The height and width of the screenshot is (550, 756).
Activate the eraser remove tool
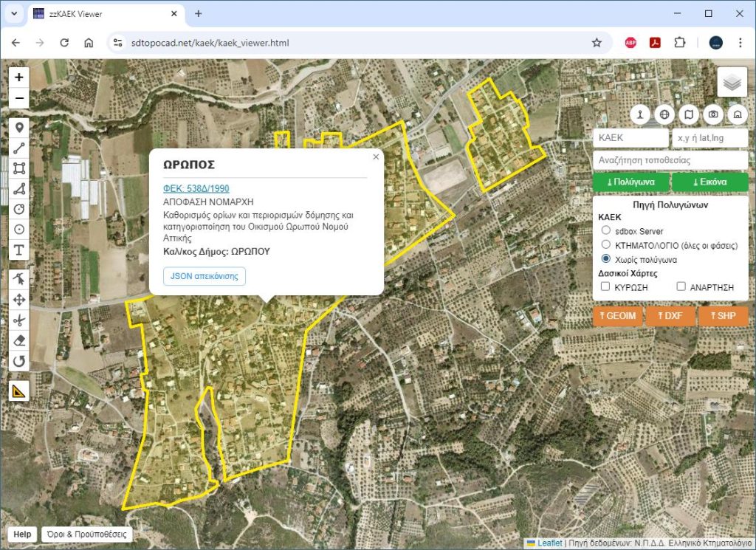[18, 340]
